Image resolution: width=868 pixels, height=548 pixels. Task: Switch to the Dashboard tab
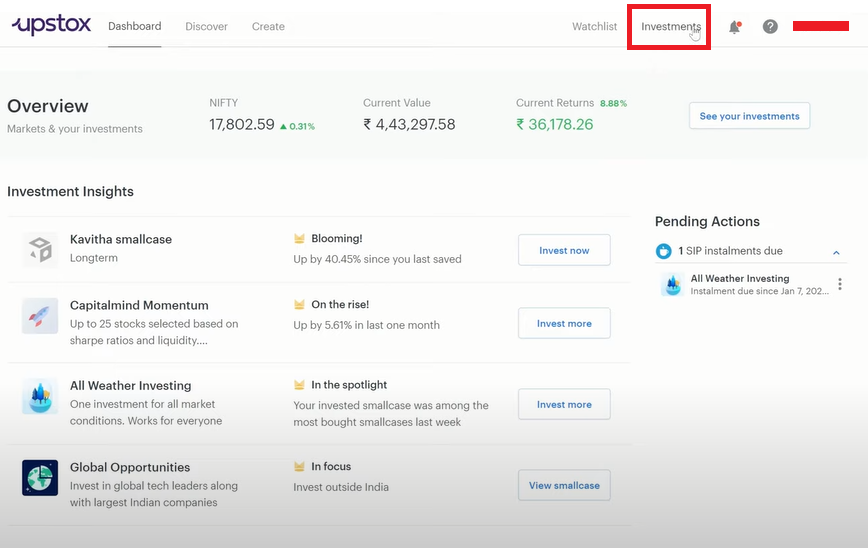click(x=134, y=26)
